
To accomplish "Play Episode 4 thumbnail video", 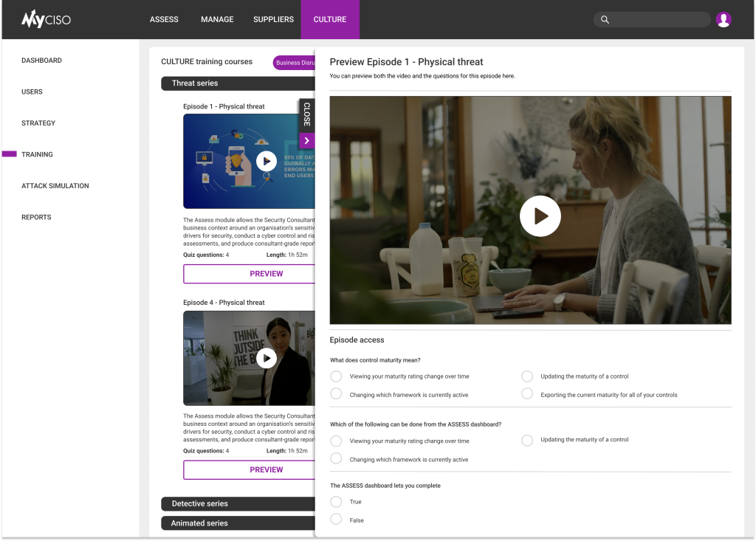I will click(266, 358).
